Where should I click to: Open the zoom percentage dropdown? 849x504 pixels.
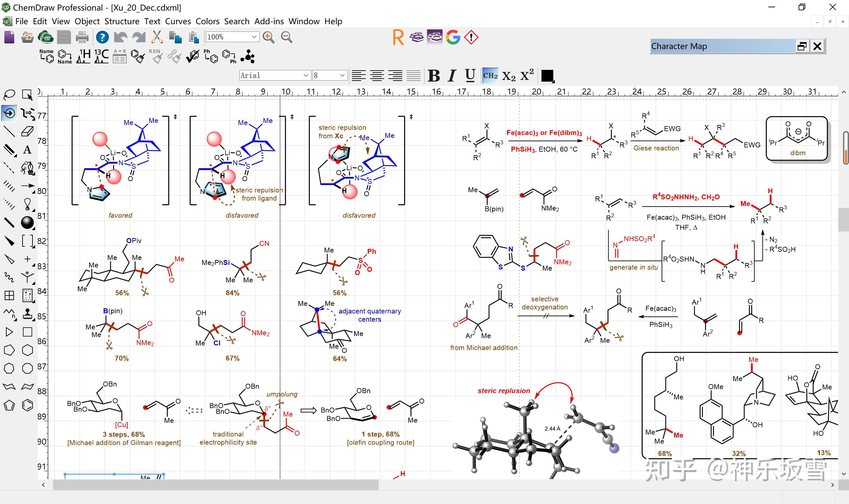[254, 37]
